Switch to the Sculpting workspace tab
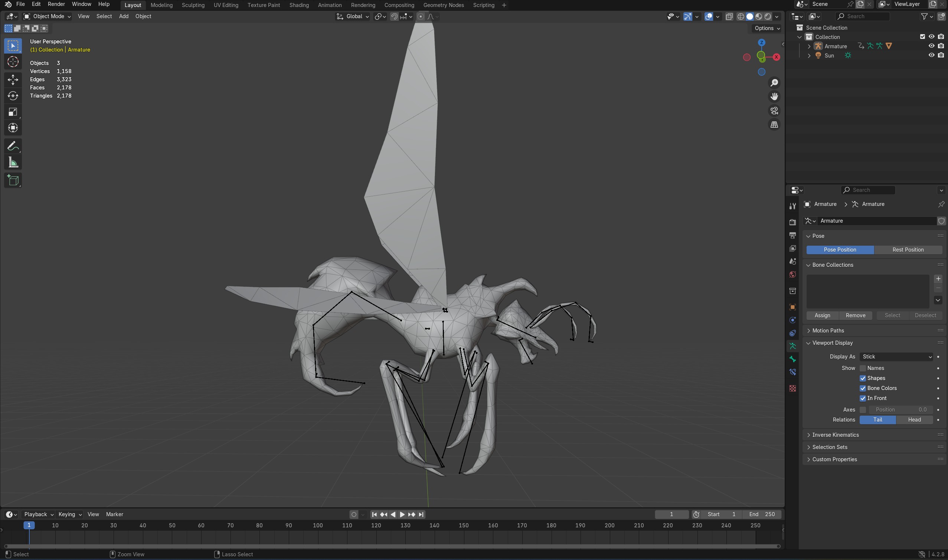Viewport: 948px width, 560px height. point(193,5)
